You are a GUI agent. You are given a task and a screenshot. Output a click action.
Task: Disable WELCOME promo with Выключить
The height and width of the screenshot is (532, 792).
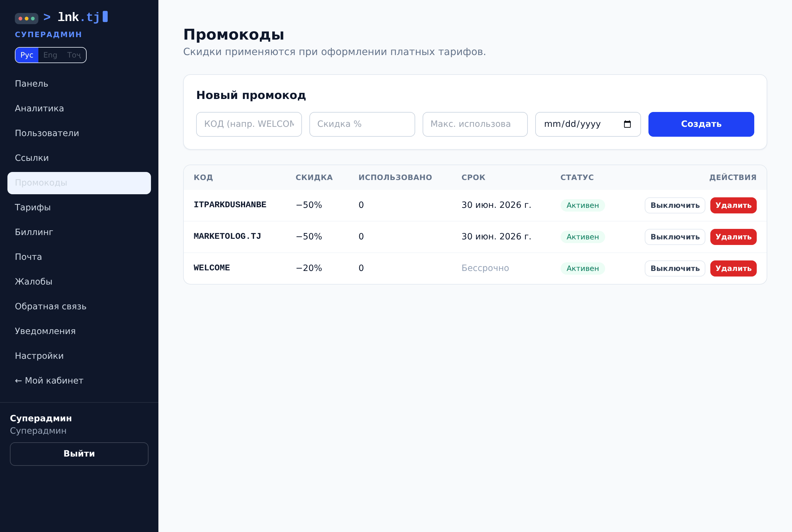[x=674, y=268]
